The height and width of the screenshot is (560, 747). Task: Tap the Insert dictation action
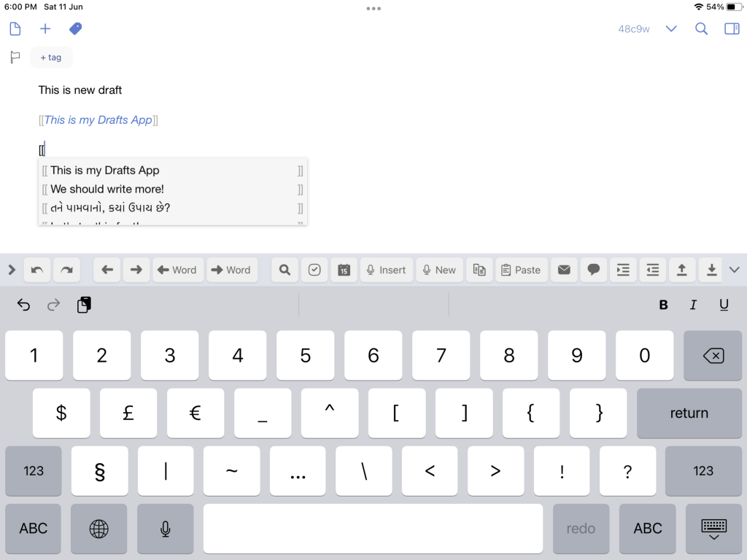[x=387, y=270]
